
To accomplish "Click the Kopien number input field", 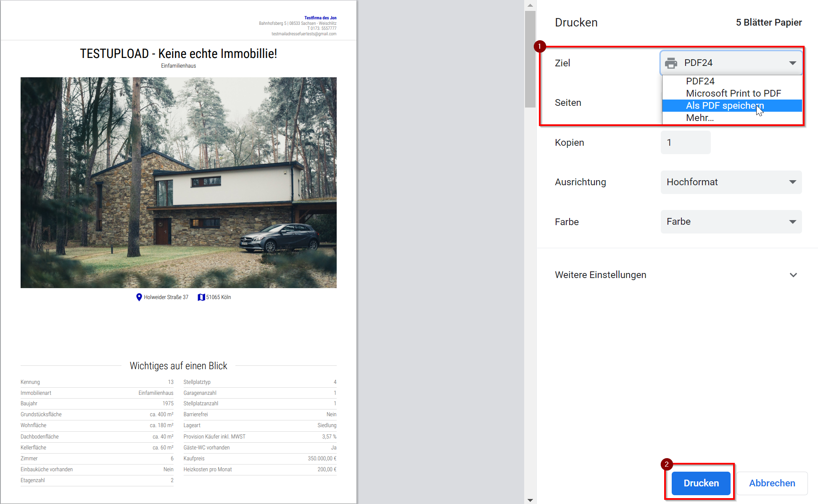I will (x=685, y=142).
